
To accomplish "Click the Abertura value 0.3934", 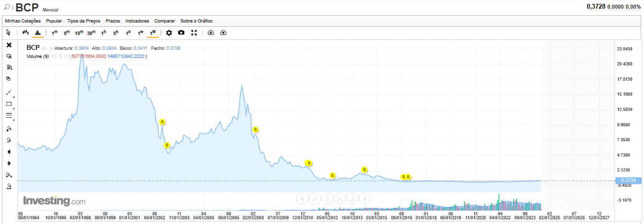I will point(82,48).
